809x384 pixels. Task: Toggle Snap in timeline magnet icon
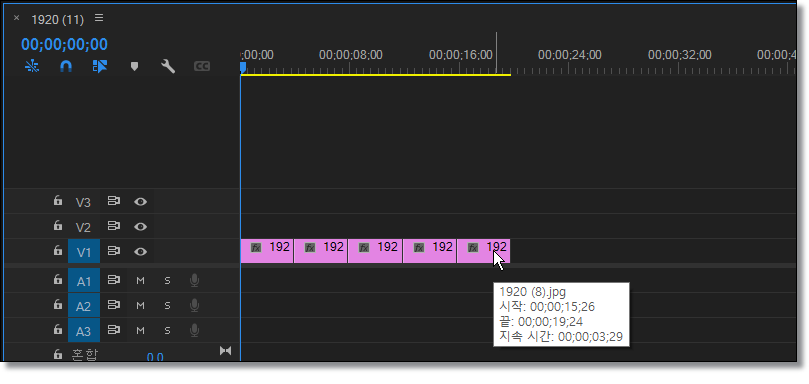[x=66, y=66]
